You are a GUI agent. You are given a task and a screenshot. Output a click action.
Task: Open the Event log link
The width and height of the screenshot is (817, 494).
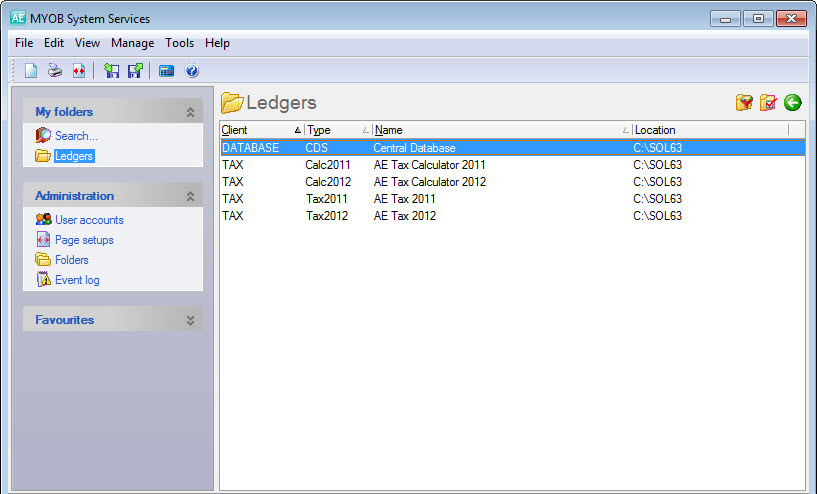(77, 280)
